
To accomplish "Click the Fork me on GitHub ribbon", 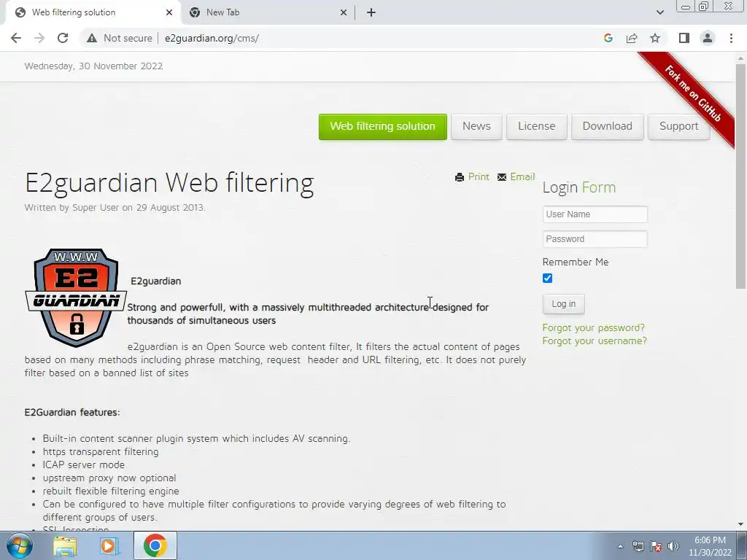I will pos(693,94).
